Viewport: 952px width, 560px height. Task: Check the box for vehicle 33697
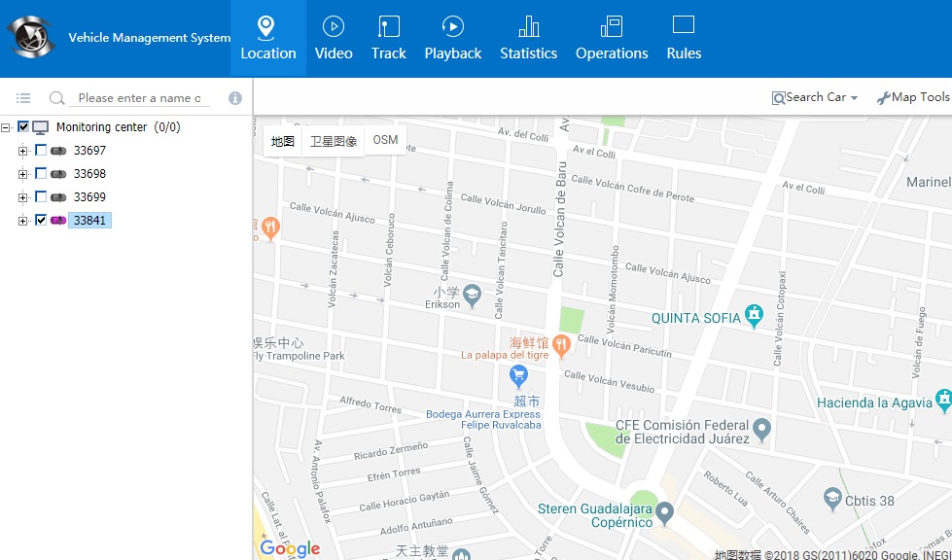41,151
